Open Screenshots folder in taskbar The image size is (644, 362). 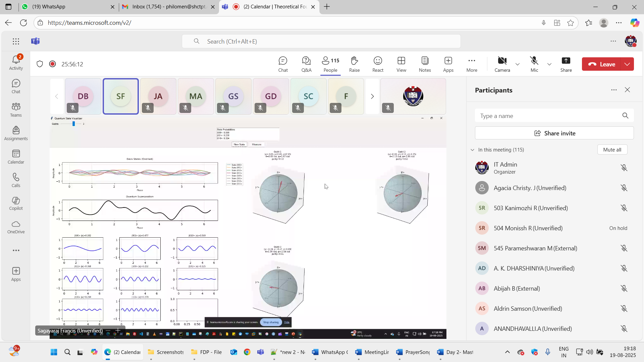[x=166, y=352]
